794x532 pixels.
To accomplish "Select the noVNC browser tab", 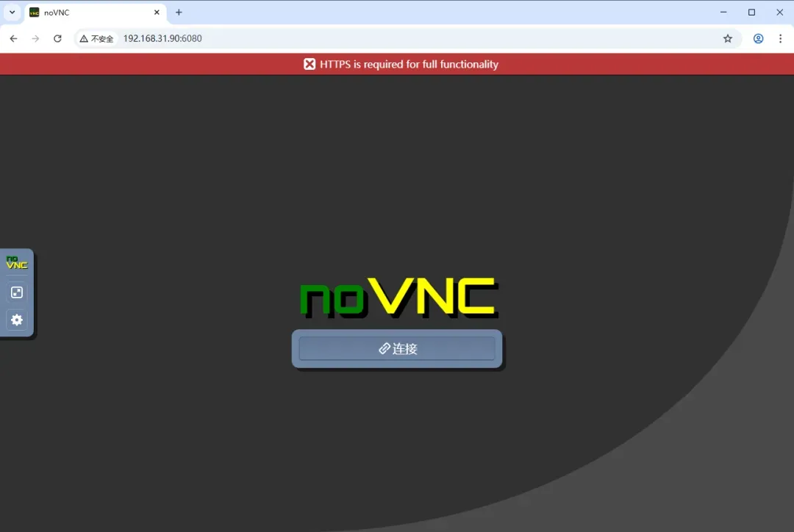I will click(x=95, y=12).
